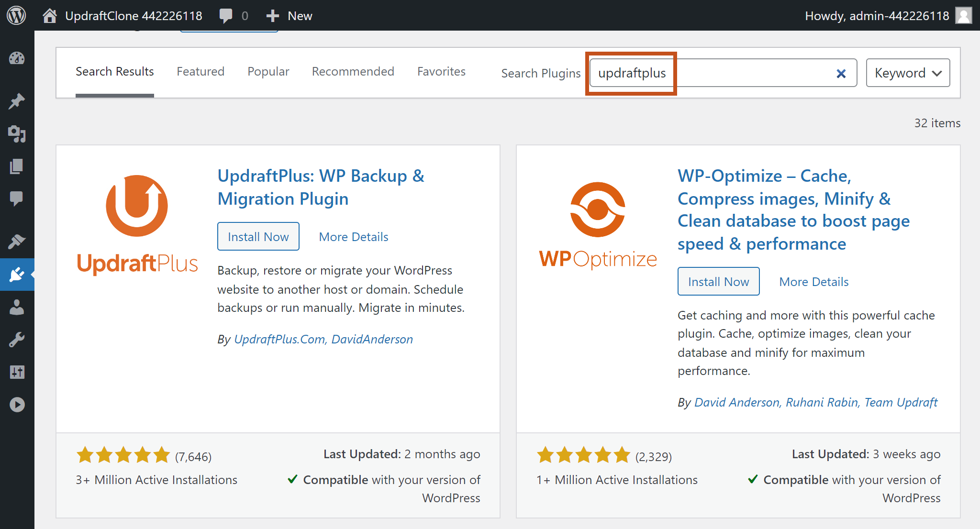Screen dimensions: 980x529
Task: Click 1+ Million Active Installations text
Action: click(617, 480)
